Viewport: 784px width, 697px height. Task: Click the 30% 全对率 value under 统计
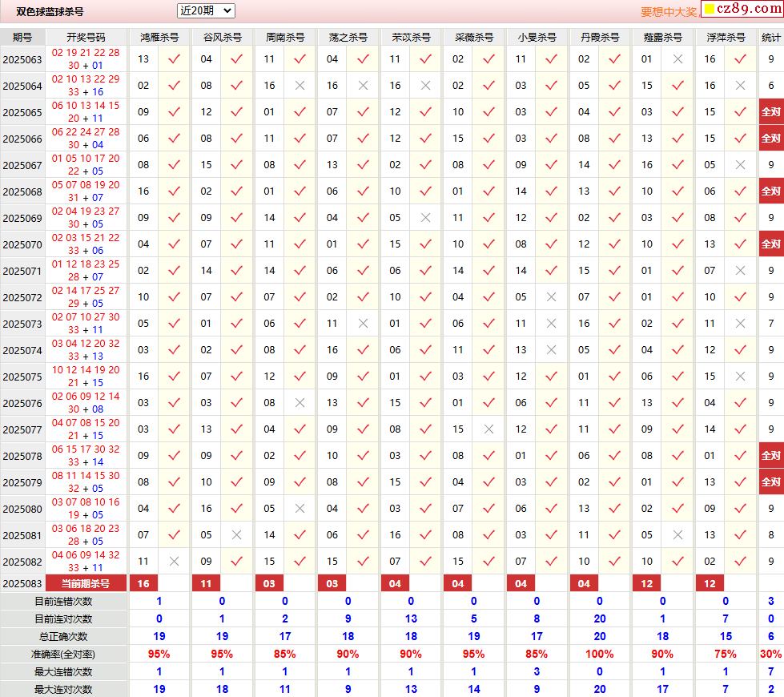click(x=771, y=654)
